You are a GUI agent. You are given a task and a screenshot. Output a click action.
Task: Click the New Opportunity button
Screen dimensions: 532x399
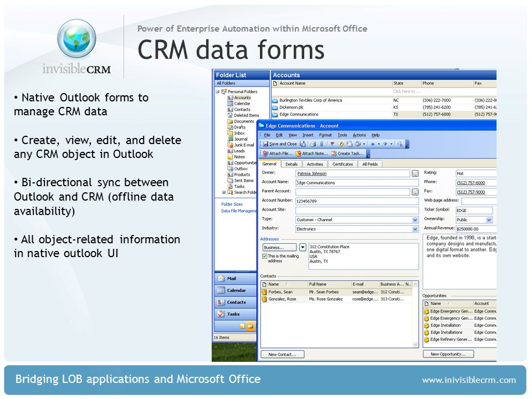(x=448, y=354)
